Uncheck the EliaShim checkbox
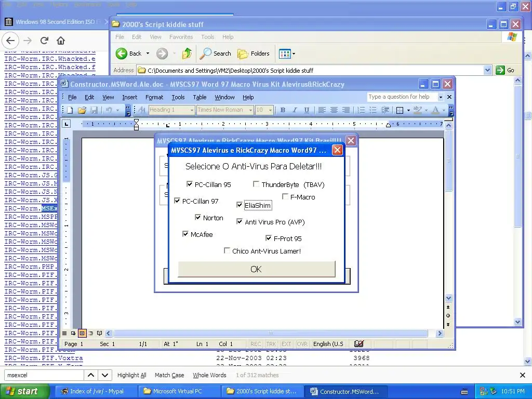Image resolution: width=532 pixels, height=399 pixels. [239, 205]
